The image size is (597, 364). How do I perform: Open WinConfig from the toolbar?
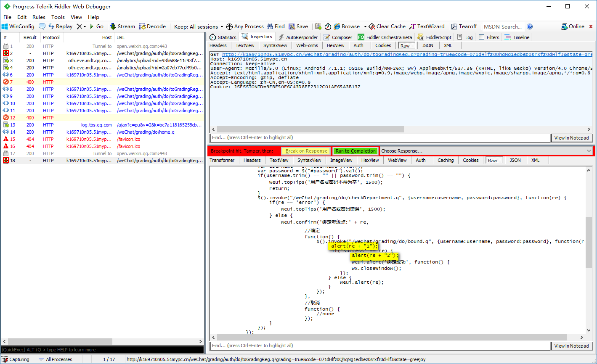pos(18,26)
